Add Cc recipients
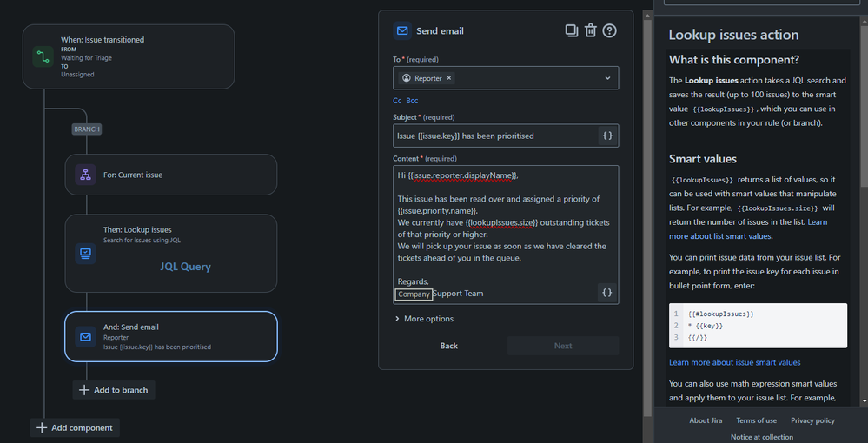 (397, 101)
